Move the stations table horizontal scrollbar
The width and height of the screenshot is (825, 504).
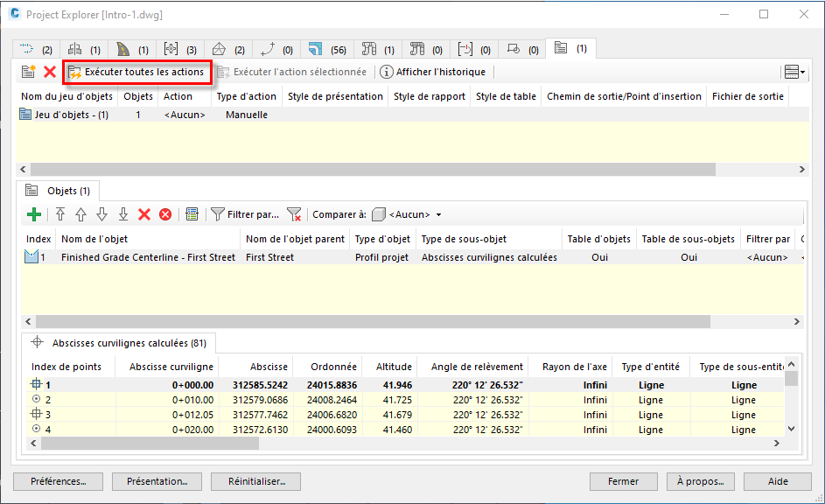pyautogui.click(x=150, y=444)
